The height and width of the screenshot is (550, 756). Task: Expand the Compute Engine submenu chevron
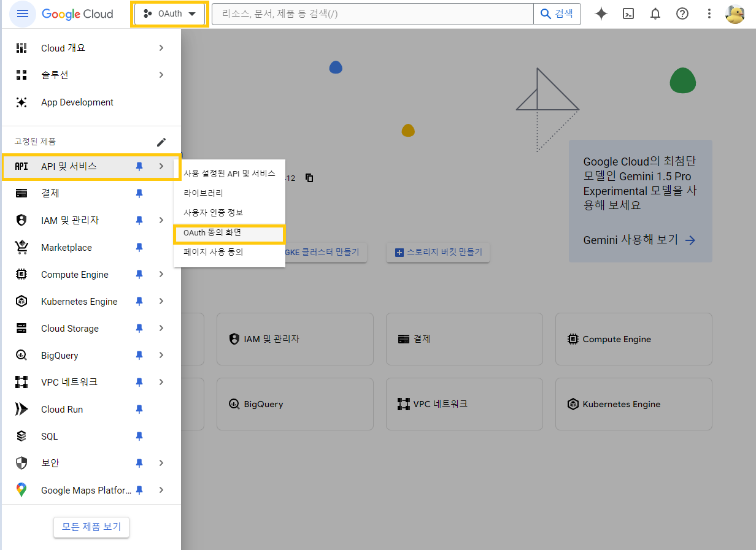coord(161,274)
